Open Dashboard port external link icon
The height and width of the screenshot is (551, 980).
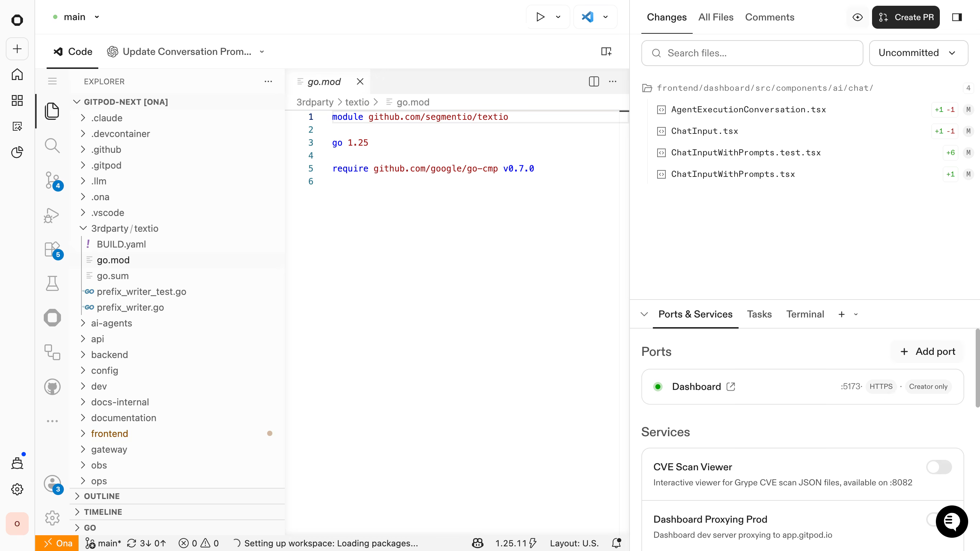730,387
